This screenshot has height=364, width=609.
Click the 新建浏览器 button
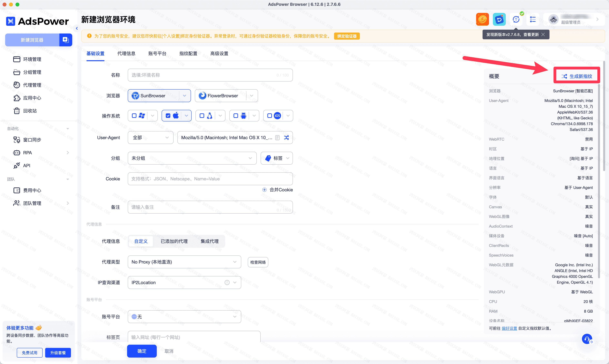[32, 40]
